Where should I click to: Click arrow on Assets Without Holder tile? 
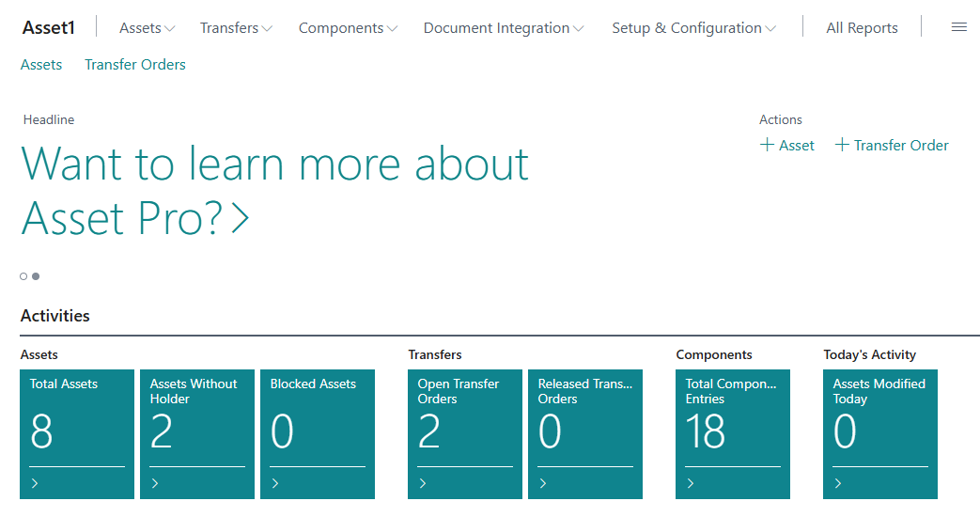(155, 483)
